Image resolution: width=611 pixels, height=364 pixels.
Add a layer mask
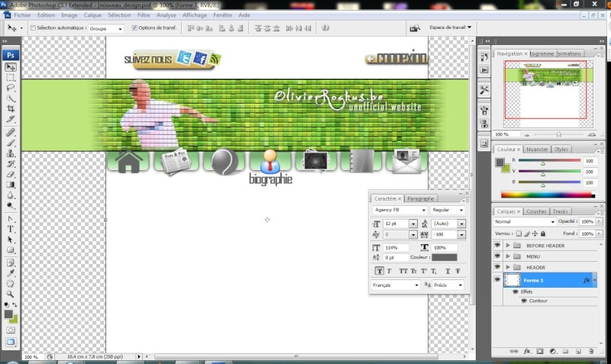(540, 351)
